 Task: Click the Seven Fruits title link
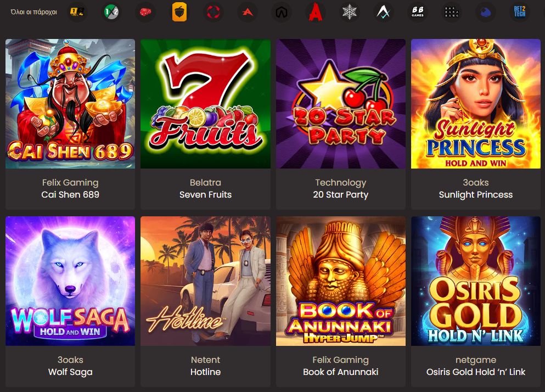[205, 194]
